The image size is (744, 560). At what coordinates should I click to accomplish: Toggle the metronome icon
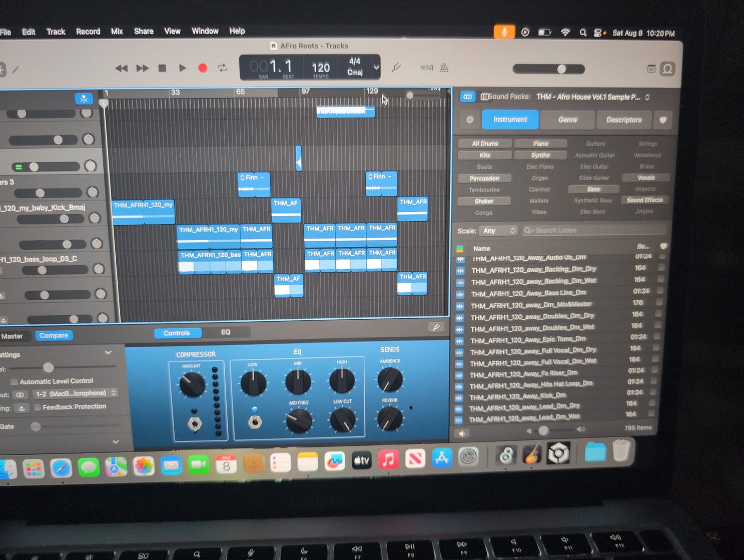(444, 68)
